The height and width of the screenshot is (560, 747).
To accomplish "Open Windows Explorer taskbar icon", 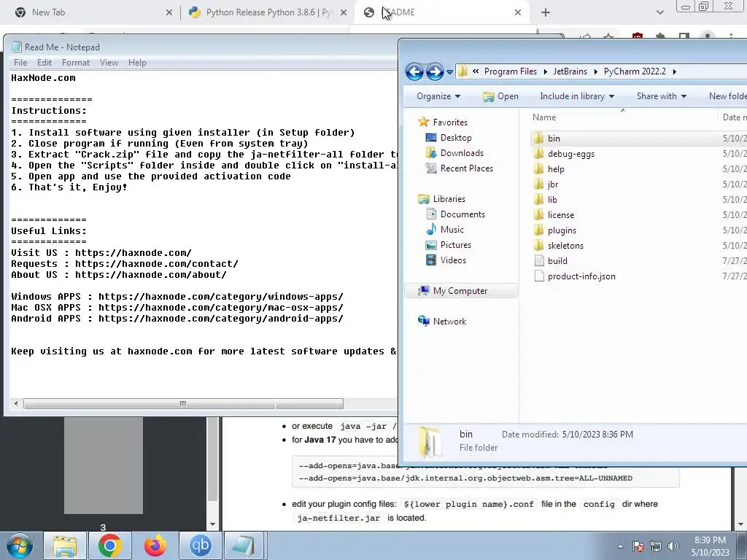I will click(65, 545).
